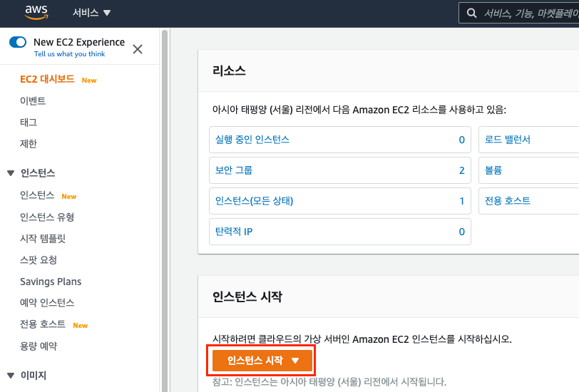Open 시작 템플릿 in the sidebar
579x392 pixels.
click(x=43, y=239)
